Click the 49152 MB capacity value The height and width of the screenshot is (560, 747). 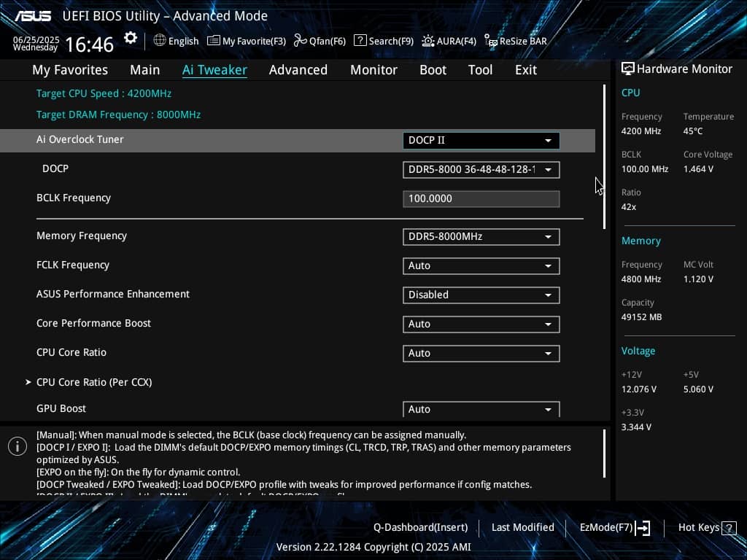pyautogui.click(x=642, y=317)
